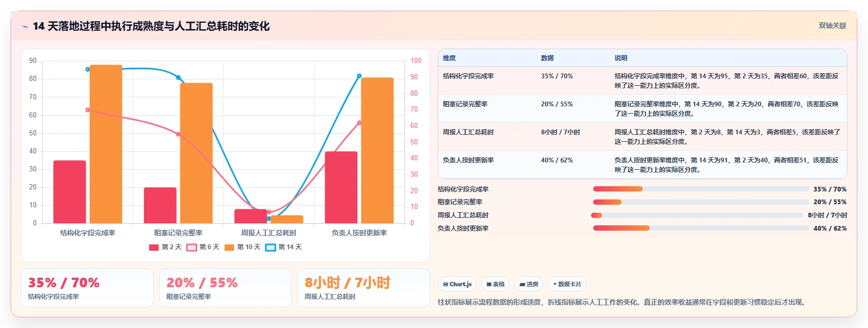Click the 双轴关联 label in header
Image resolution: width=868 pixels, height=328 pixels.
[833, 25]
